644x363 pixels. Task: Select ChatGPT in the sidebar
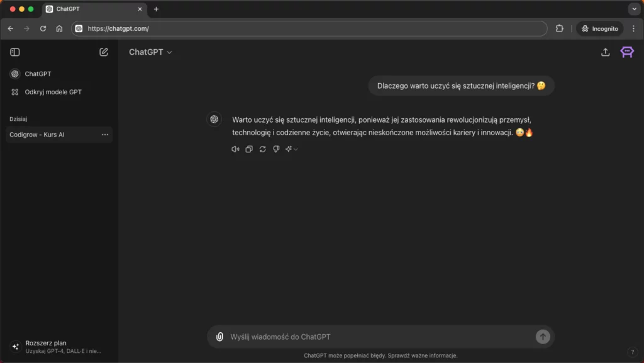click(x=38, y=74)
